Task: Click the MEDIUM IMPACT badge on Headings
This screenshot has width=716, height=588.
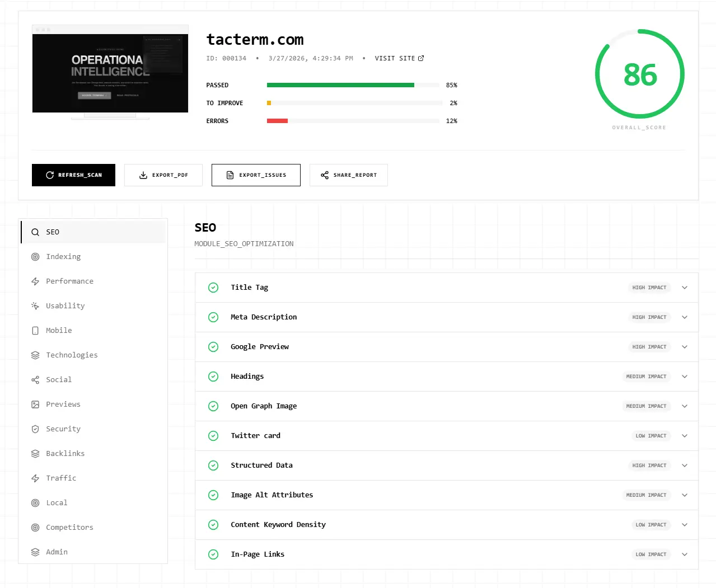Action: click(646, 377)
